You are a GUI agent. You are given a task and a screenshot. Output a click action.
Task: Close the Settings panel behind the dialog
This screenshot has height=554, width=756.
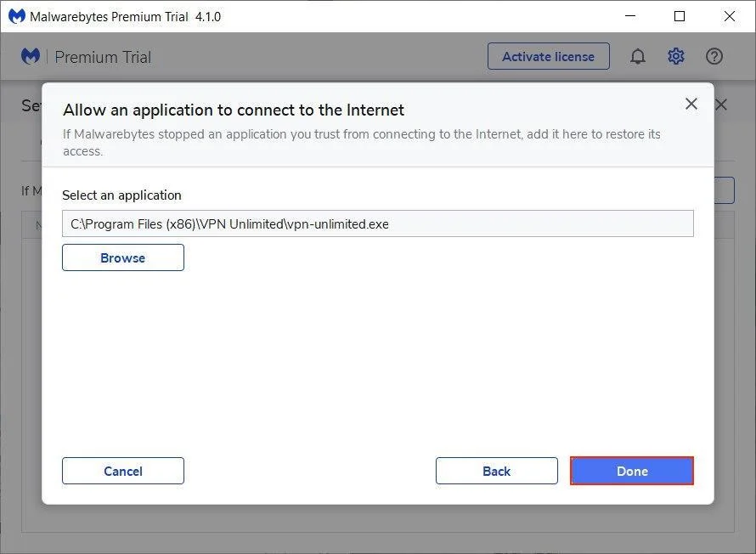[721, 105]
